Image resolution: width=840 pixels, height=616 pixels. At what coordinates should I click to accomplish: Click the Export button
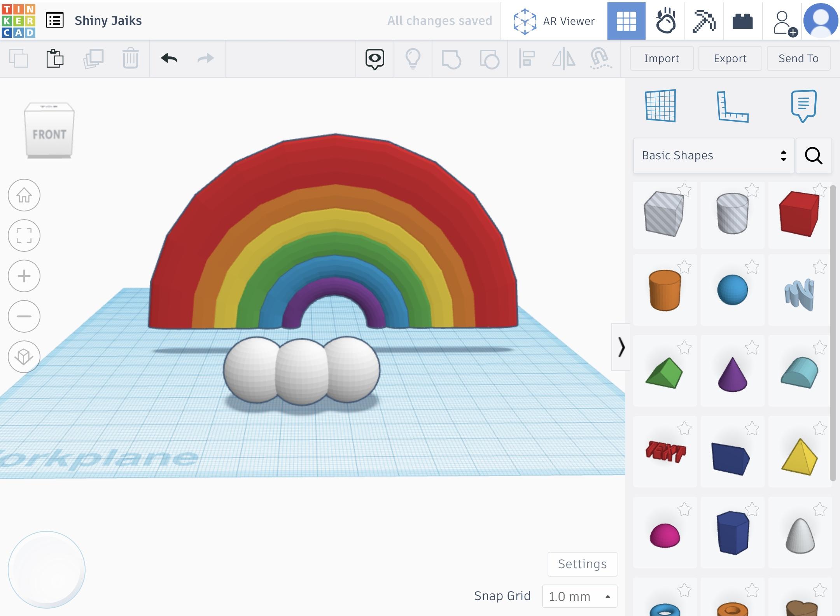point(730,59)
